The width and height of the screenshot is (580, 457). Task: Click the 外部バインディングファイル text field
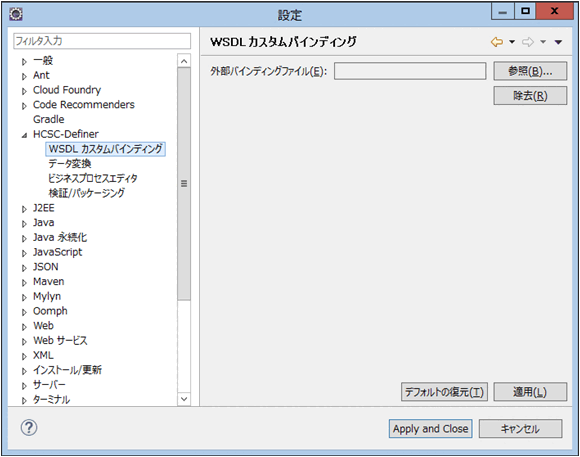(410, 71)
